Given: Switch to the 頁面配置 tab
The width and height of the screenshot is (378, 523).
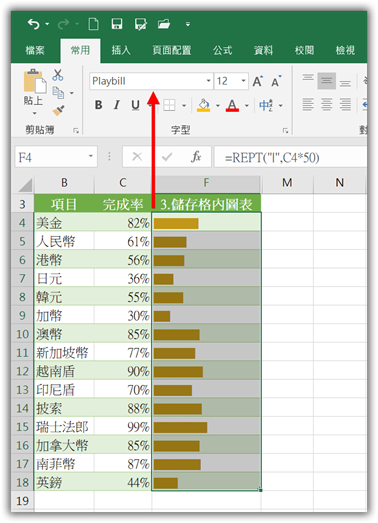Looking at the screenshot, I should click(172, 50).
